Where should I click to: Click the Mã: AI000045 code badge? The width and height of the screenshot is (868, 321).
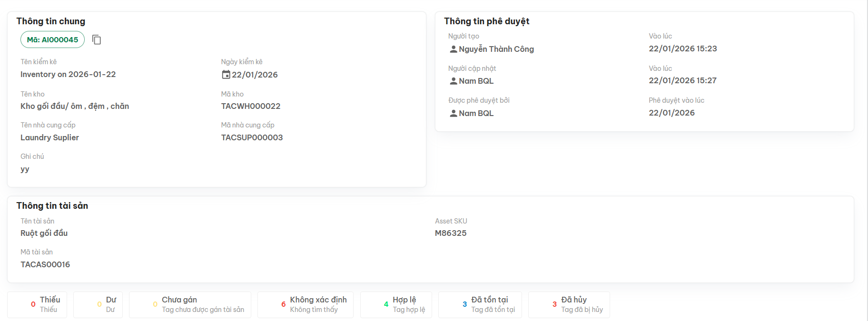pyautogui.click(x=52, y=39)
